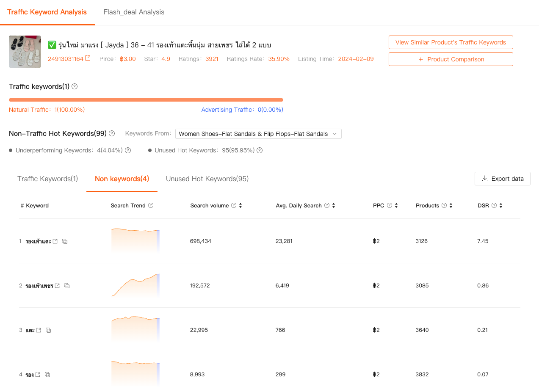539x392 pixels.
Task: Click the Export data button
Action: point(502,179)
